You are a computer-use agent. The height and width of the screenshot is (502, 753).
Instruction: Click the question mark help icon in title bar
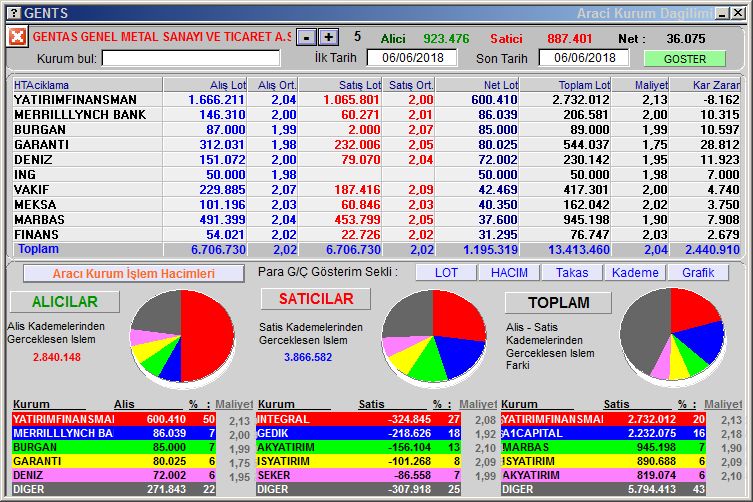click(15, 13)
